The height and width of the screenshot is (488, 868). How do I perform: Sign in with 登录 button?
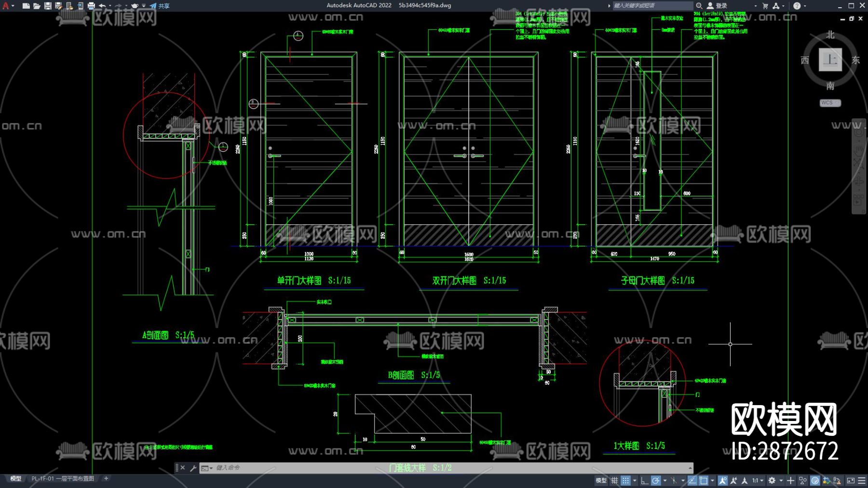[x=717, y=6]
